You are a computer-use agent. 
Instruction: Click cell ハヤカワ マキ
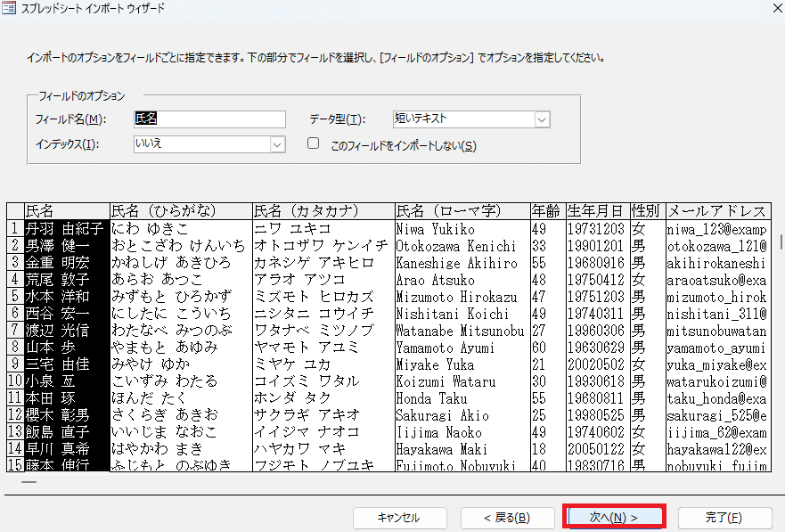(x=323, y=448)
